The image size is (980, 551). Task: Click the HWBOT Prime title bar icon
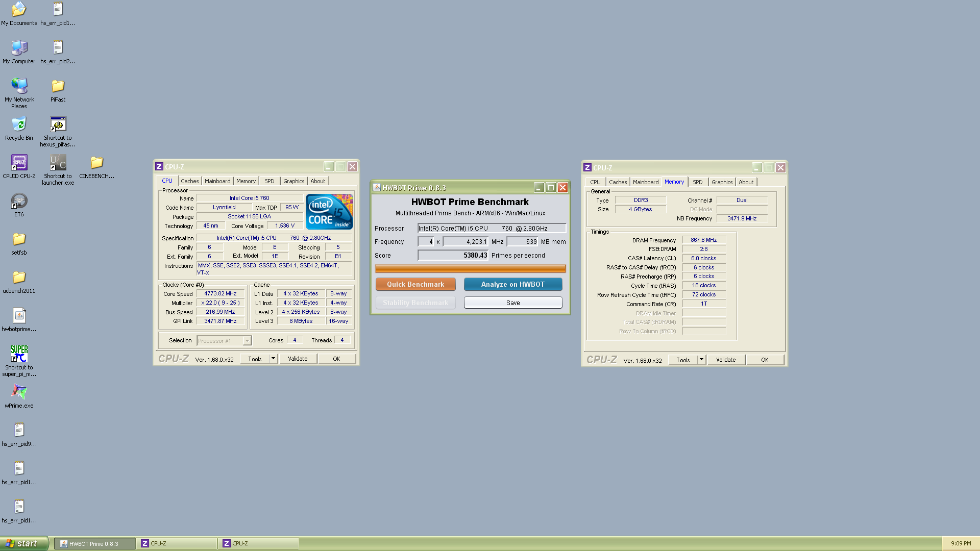(377, 188)
